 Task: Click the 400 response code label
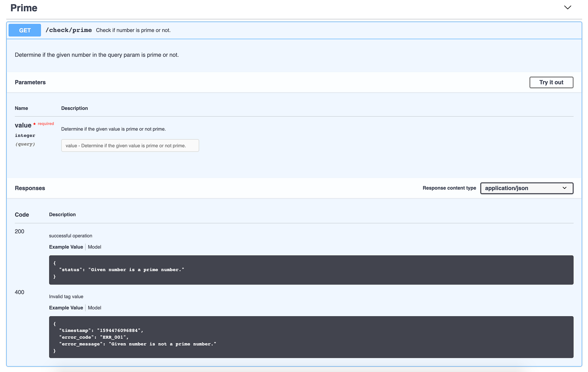click(19, 292)
